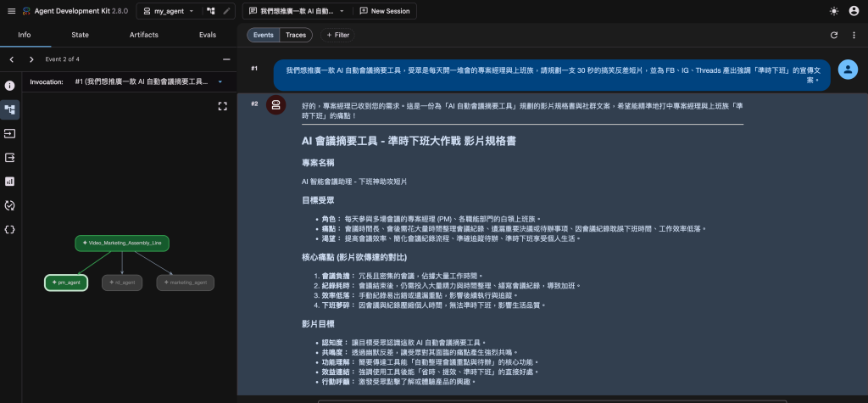This screenshot has width=868, height=403.
Task: Click the agent graph icon beside my_agent
Action: pyautogui.click(x=211, y=11)
